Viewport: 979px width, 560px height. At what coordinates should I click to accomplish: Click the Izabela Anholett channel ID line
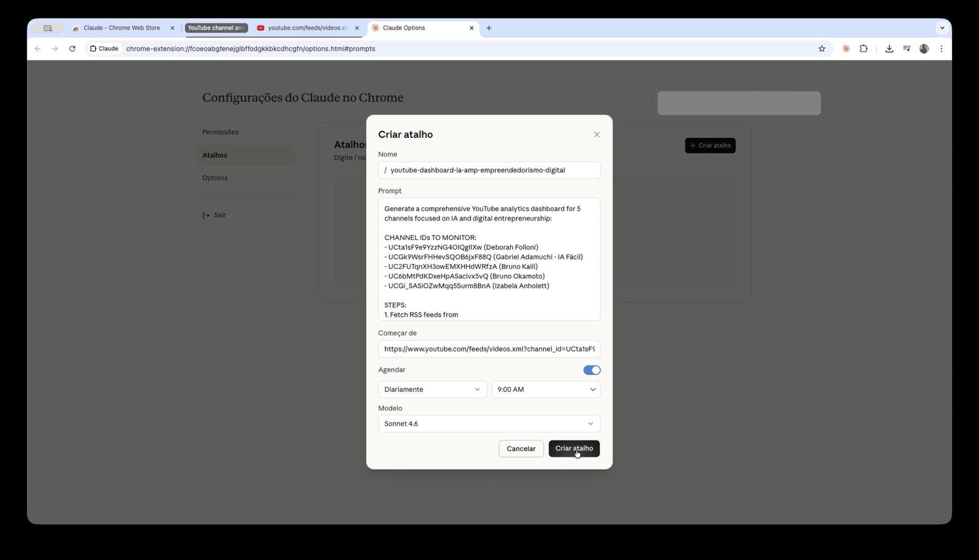pyautogui.click(x=467, y=286)
